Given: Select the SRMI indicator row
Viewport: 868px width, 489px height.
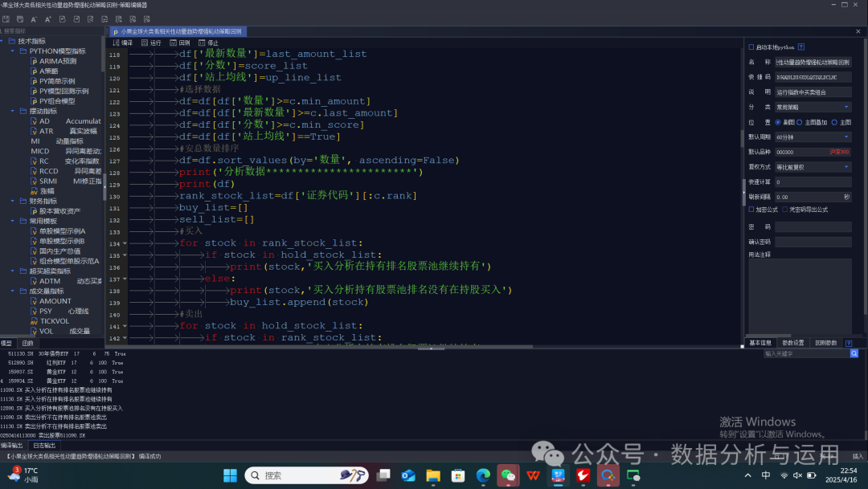Looking at the screenshot, I should (67, 181).
